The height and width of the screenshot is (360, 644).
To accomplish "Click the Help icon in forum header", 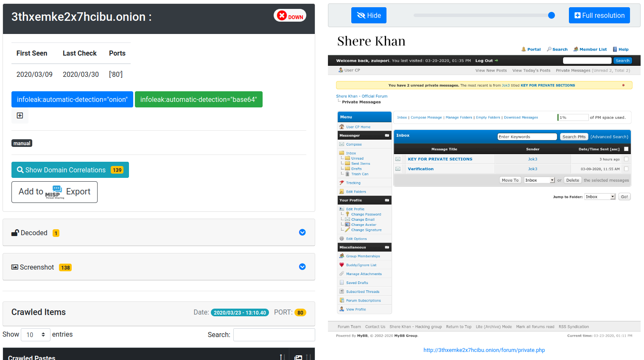I will [615, 49].
